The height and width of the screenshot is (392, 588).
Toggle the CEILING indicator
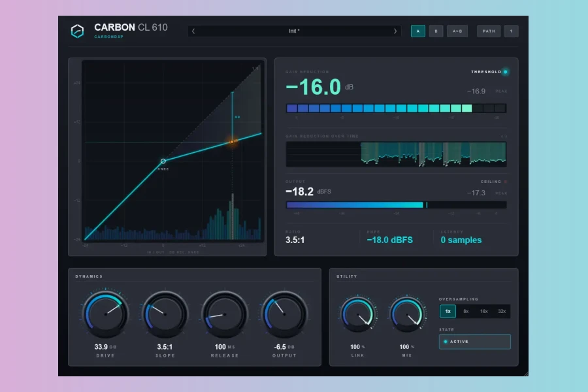506,182
